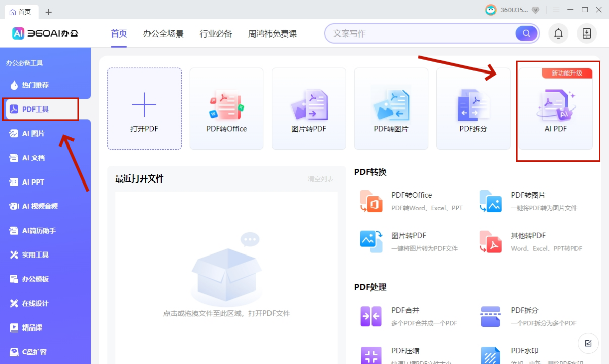Launch the AI PDF tile
The width and height of the screenshot is (609, 364).
555,109
